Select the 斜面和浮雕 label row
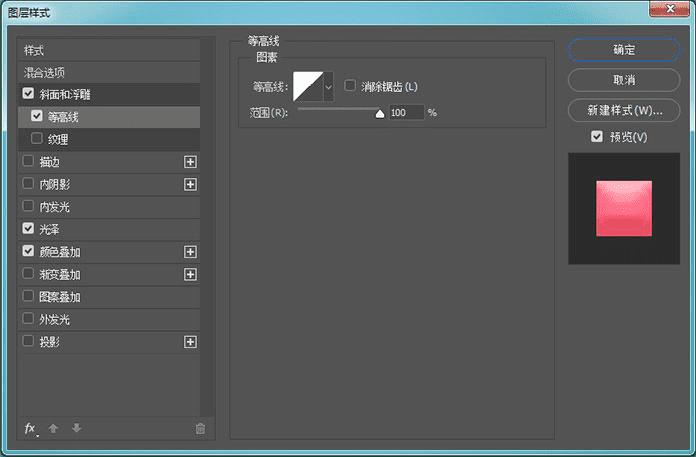 point(109,95)
